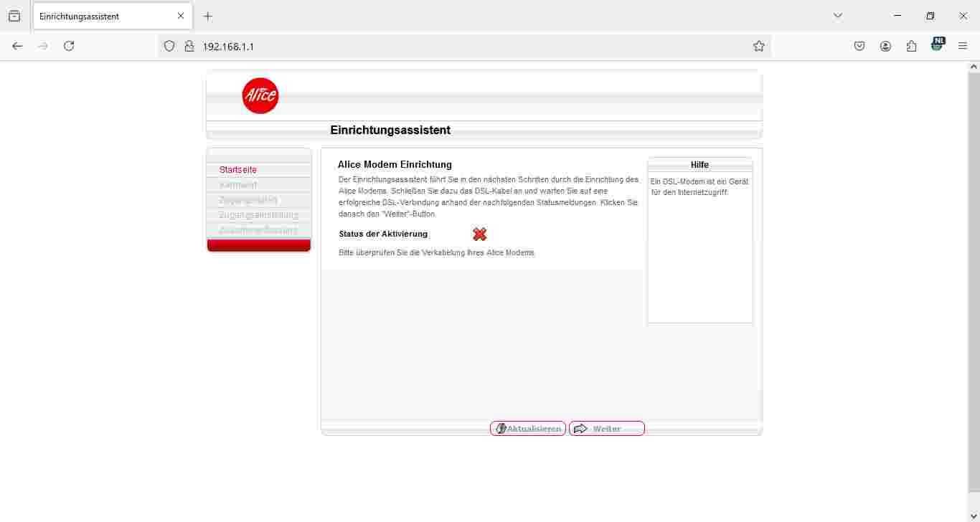This screenshot has height=522, width=980.
Task: Open the Firefox application menu
Action: (x=963, y=46)
